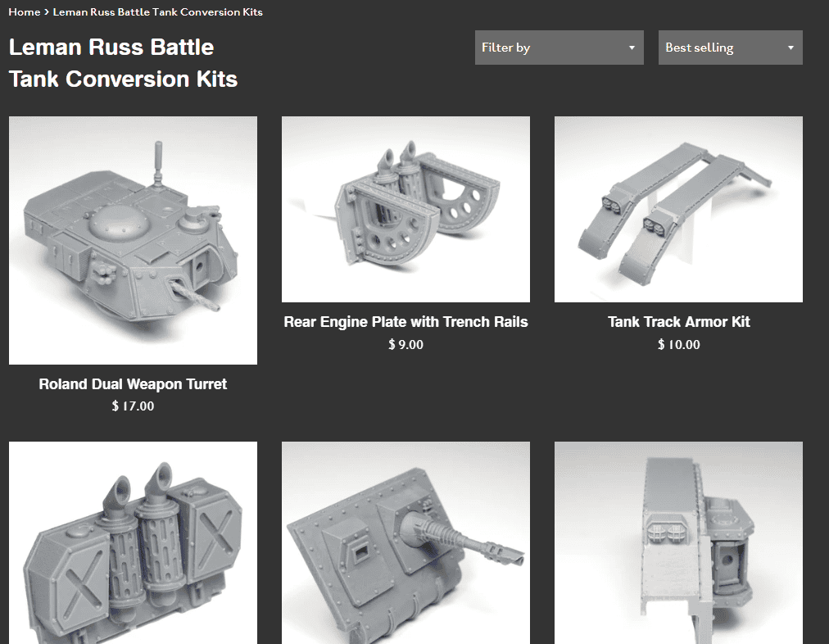Open the exhaust stacks with X-marked boxes thumbnail
829x644 pixels.
[x=134, y=542]
